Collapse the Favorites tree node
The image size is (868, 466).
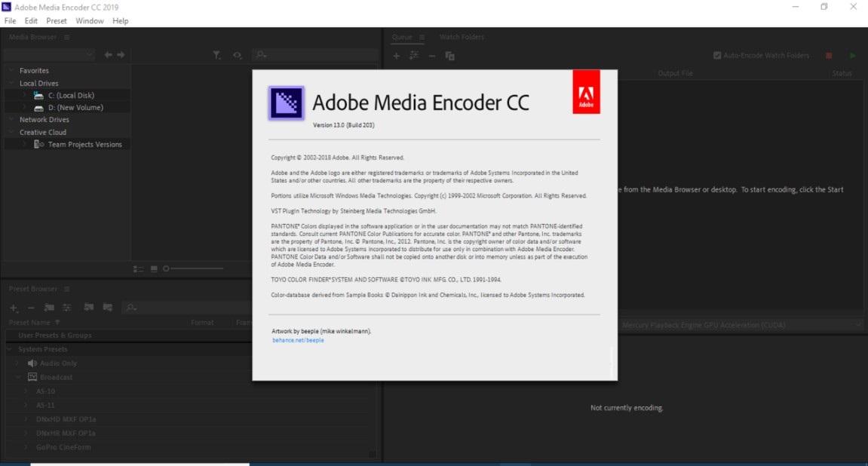coord(11,71)
